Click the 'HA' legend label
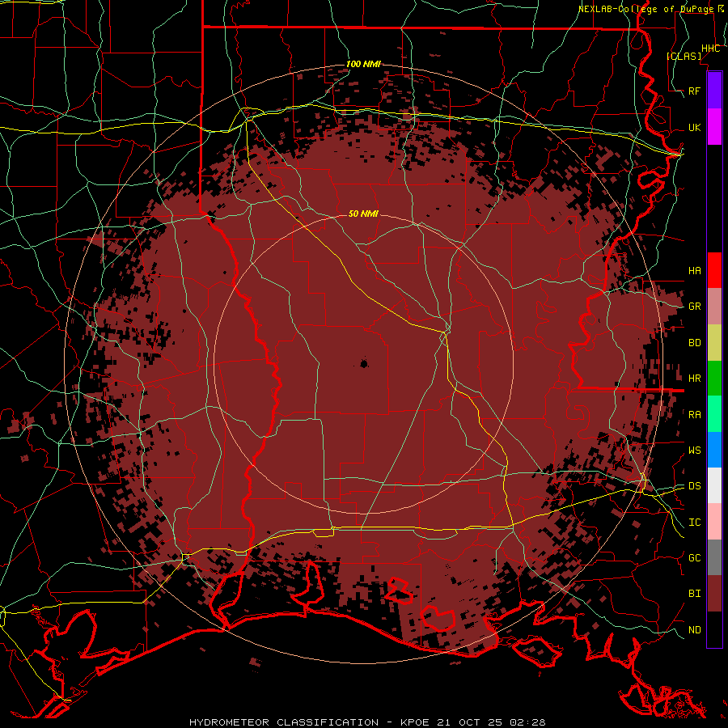Screen dimensions: 728x728 tap(695, 271)
